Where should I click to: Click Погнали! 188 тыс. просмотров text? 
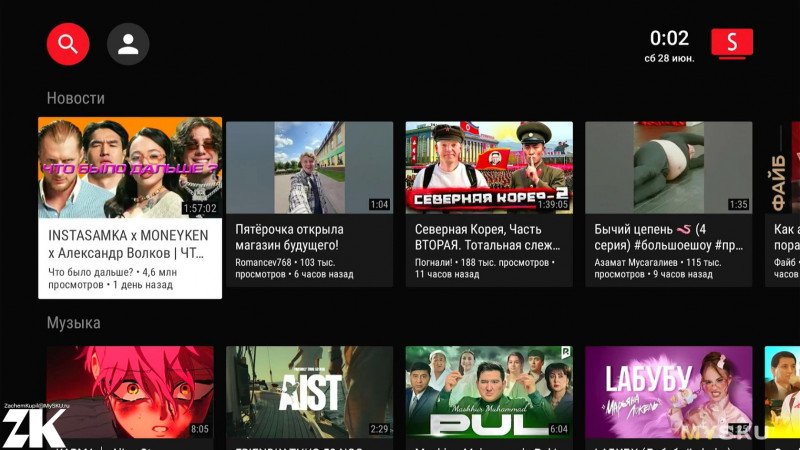coord(485,268)
